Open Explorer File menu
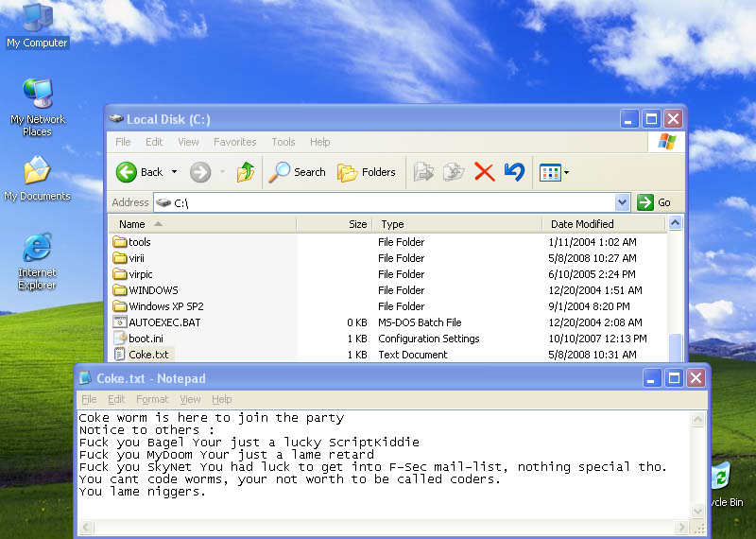This screenshot has height=539, width=756. click(123, 142)
